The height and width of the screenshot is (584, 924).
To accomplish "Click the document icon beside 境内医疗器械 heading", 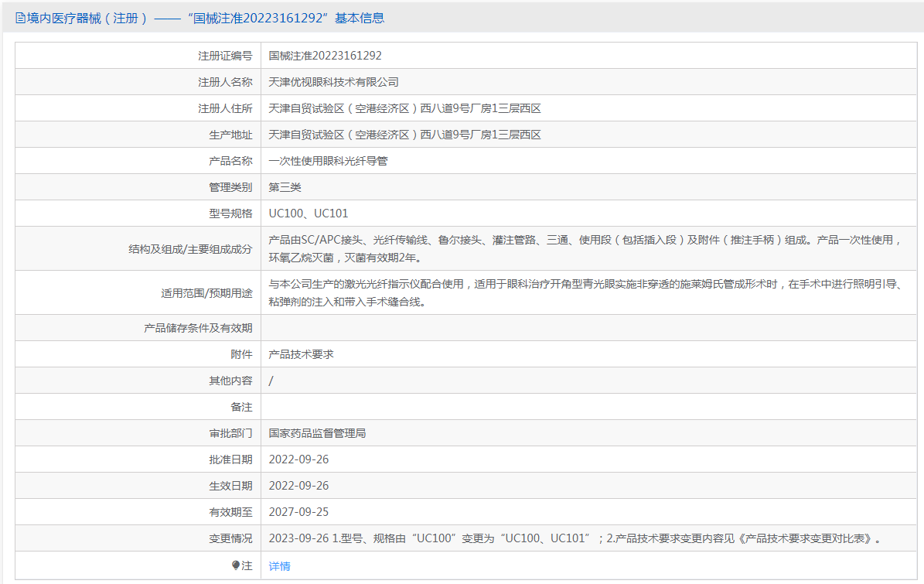I will [x=20, y=19].
